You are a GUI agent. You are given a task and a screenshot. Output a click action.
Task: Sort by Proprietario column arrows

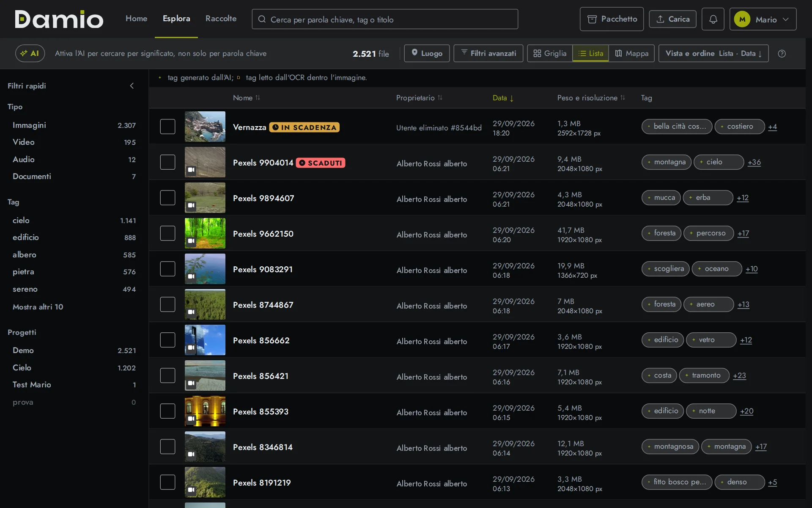[440, 98]
